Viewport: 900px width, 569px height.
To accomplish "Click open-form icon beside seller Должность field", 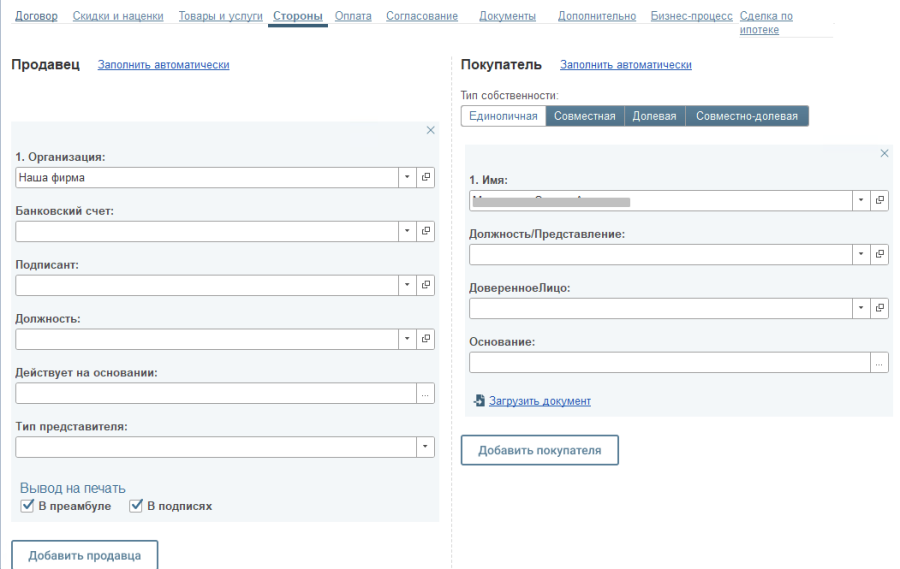I will click(426, 339).
